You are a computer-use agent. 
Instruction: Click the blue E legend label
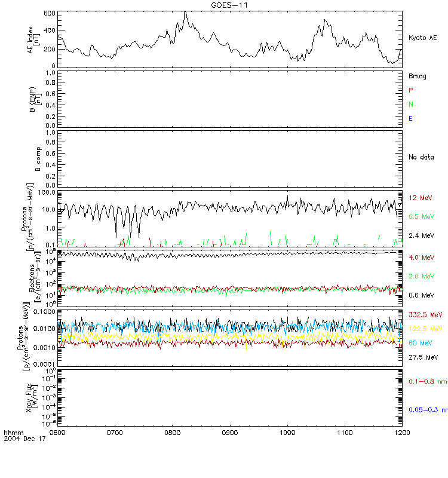[410, 118]
